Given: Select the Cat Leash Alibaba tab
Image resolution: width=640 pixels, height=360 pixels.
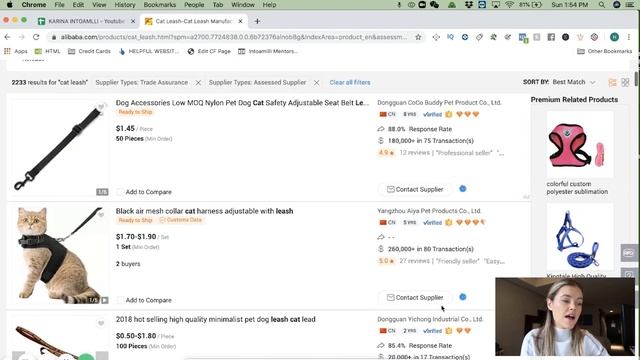Looking at the screenshot, I should [x=193, y=21].
